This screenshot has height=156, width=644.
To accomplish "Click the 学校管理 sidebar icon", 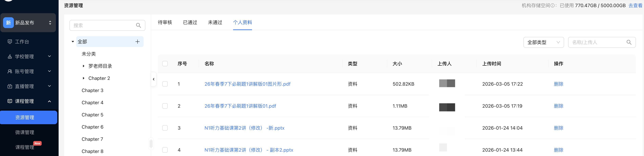I will pos(10,57).
